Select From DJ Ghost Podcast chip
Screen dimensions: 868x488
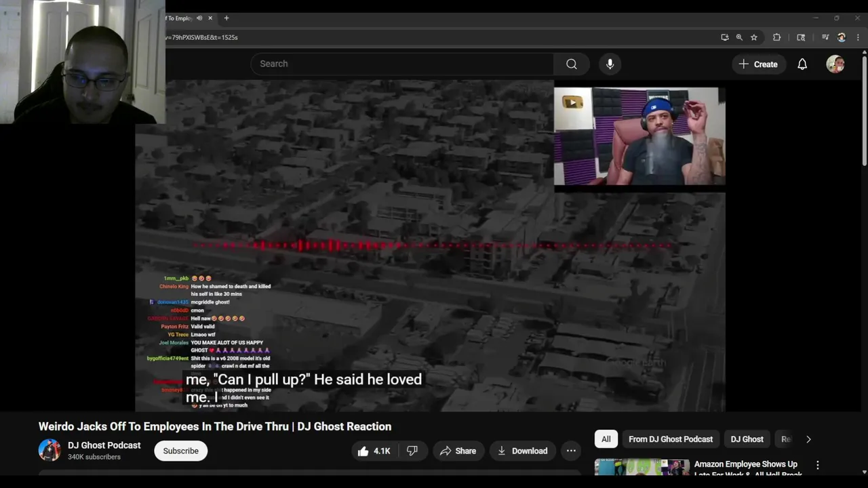(671, 439)
